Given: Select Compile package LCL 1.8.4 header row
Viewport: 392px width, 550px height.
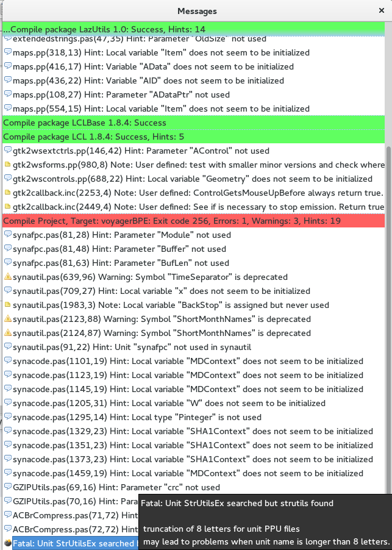Looking at the screenshot, I should pyautogui.click(x=193, y=137).
